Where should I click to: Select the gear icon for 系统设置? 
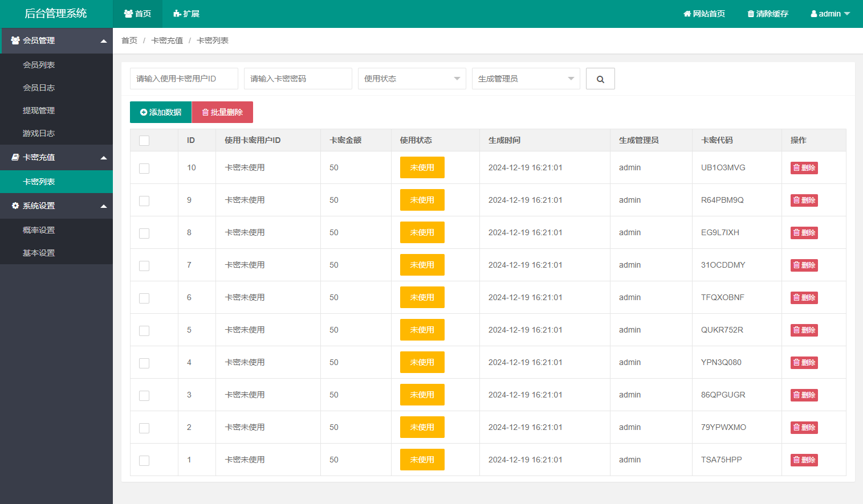coord(14,206)
